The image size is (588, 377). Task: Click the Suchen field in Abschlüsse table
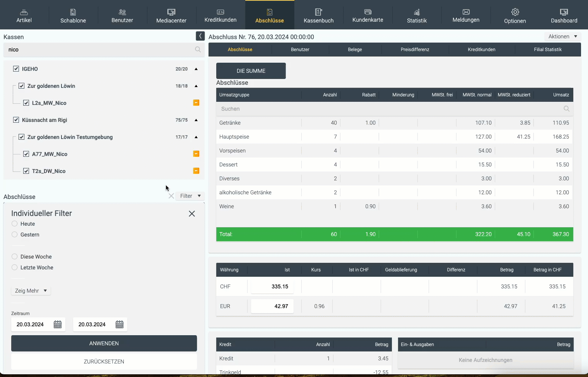395,109
